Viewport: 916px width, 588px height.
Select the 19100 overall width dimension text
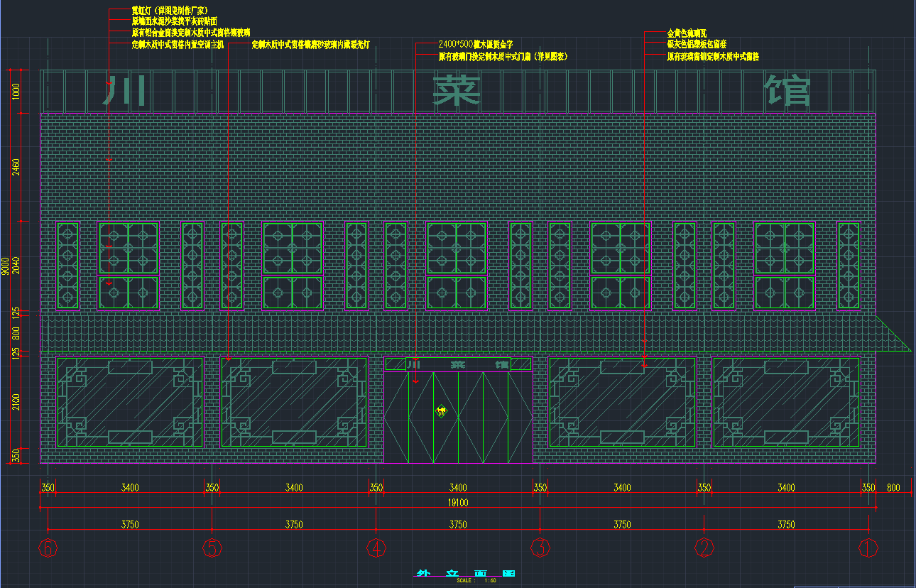pyautogui.click(x=458, y=503)
